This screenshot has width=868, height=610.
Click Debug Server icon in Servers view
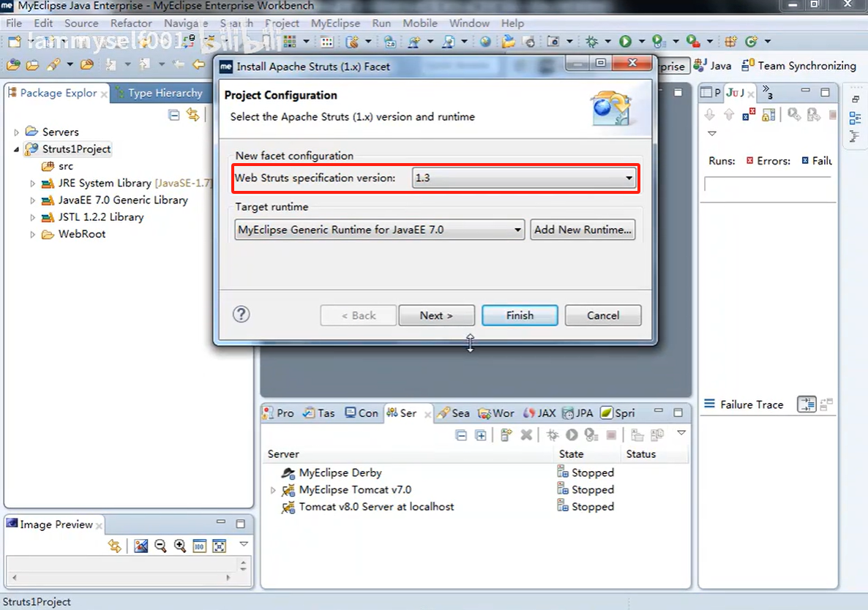553,435
